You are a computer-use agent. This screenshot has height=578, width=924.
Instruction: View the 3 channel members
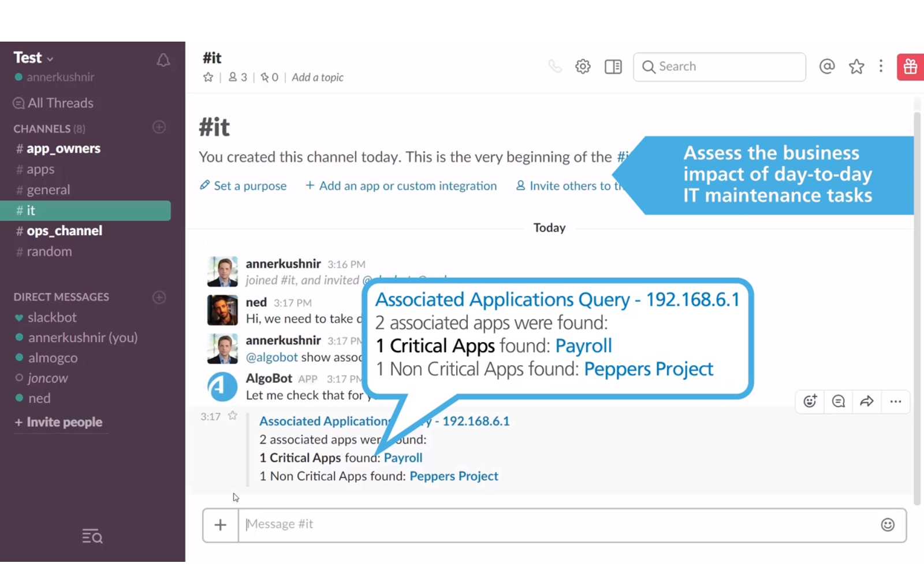tap(238, 77)
